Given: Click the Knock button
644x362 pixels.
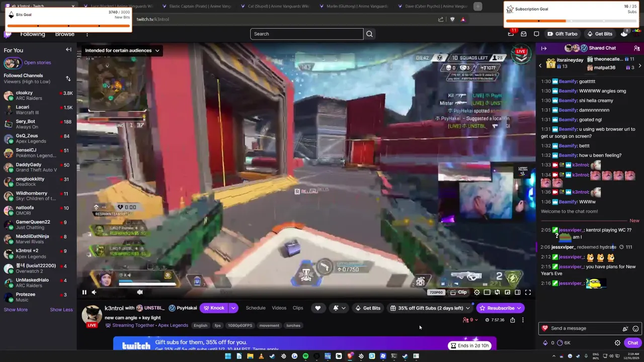Looking at the screenshot, I should [x=214, y=308].
